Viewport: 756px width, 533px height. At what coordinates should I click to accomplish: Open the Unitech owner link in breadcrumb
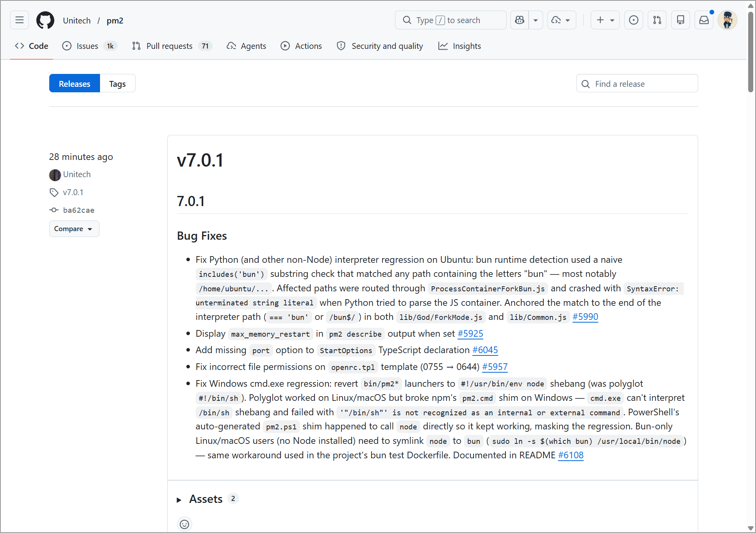(x=77, y=20)
